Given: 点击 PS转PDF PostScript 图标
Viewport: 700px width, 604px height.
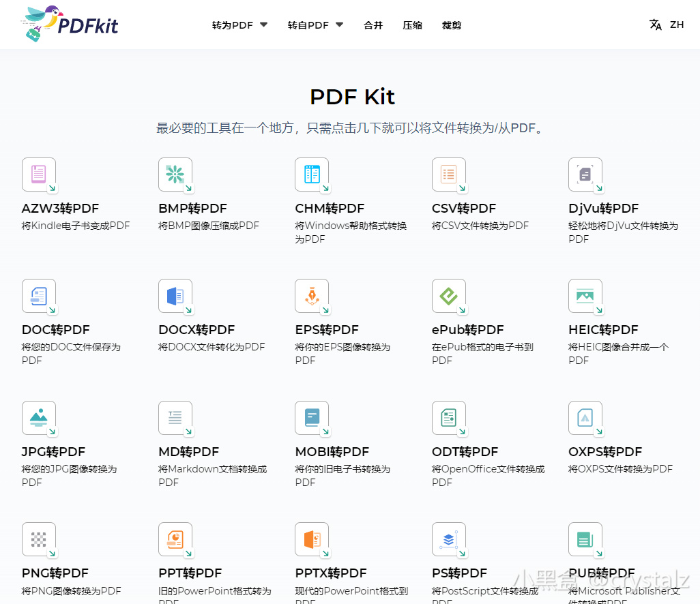Looking at the screenshot, I should [x=449, y=539].
